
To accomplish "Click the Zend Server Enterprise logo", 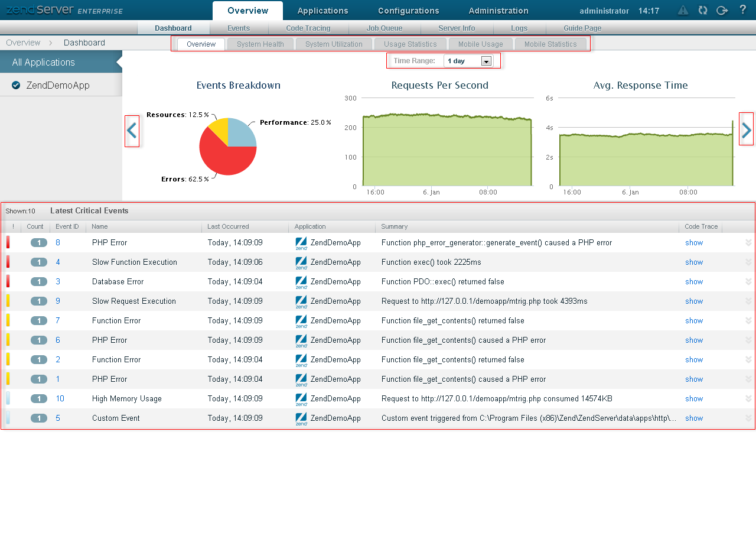I will click(x=64, y=10).
